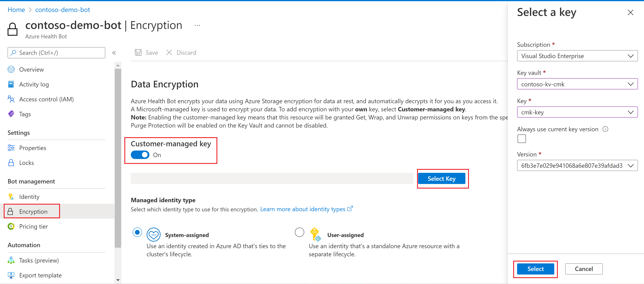
Task: Open the Version dropdown
Action: click(577, 166)
